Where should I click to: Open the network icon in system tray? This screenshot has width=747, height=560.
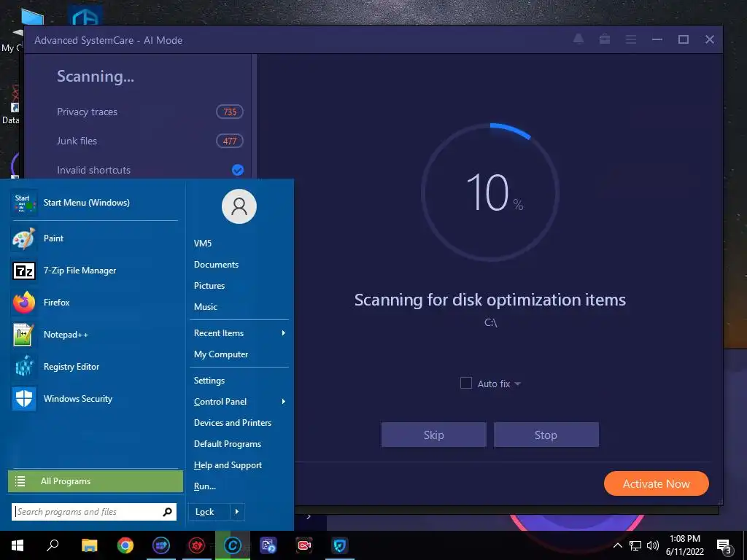tap(635, 545)
